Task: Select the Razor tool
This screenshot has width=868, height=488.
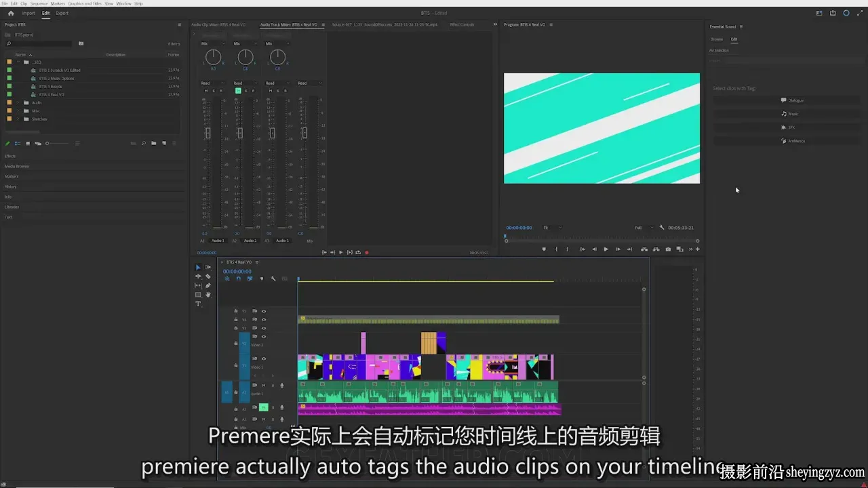Action: pos(208,277)
